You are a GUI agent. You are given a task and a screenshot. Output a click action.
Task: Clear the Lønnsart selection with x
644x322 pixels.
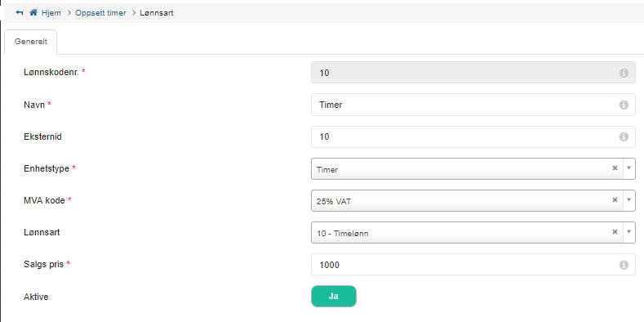click(615, 232)
